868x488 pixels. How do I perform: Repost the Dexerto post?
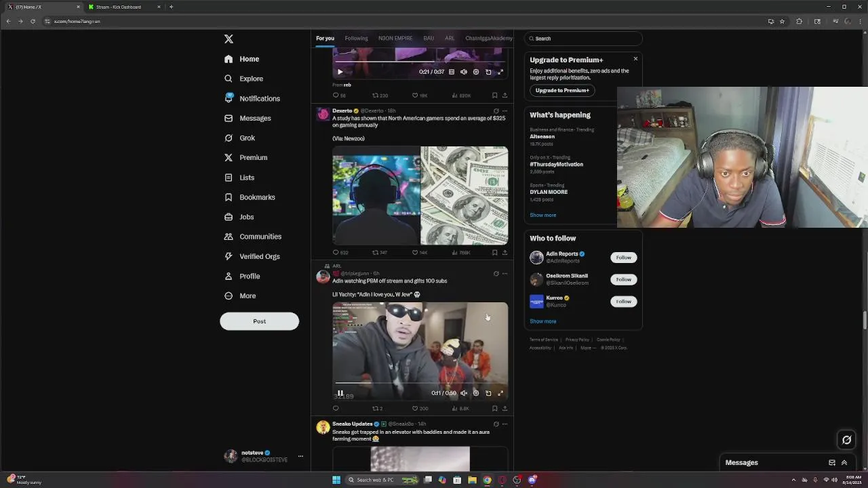pyautogui.click(x=376, y=252)
